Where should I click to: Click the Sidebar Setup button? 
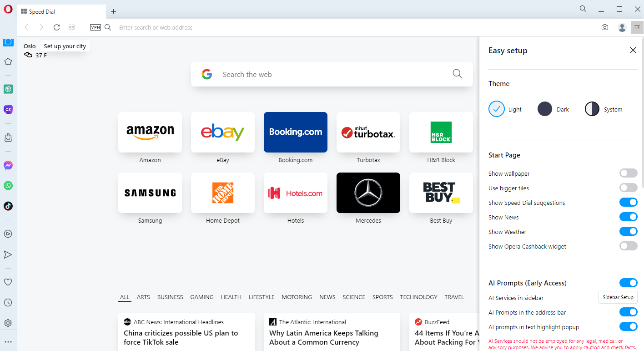point(618,297)
